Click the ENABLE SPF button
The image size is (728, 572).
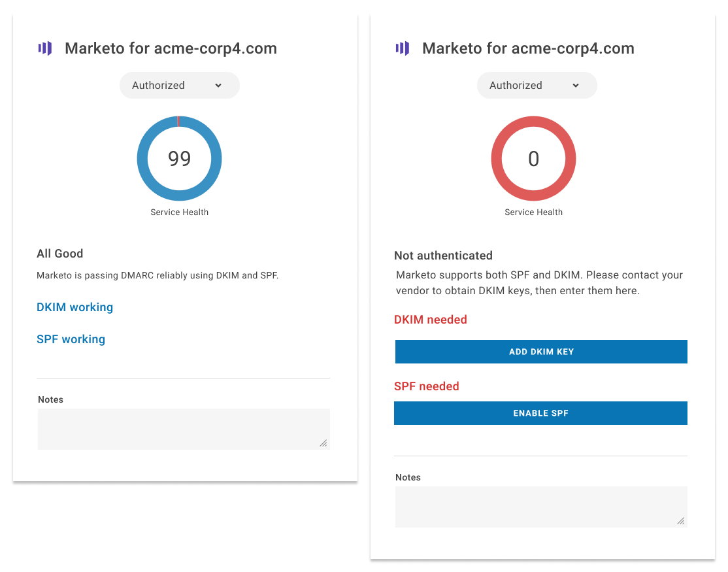[x=541, y=413]
